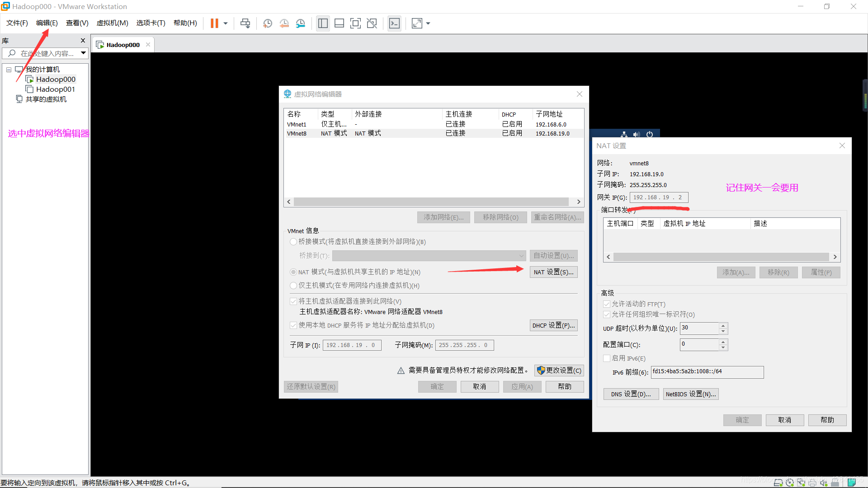Image resolution: width=868 pixels, height=488 pixels.
Task: Click the stretch guest display icon
Action: 417,23
